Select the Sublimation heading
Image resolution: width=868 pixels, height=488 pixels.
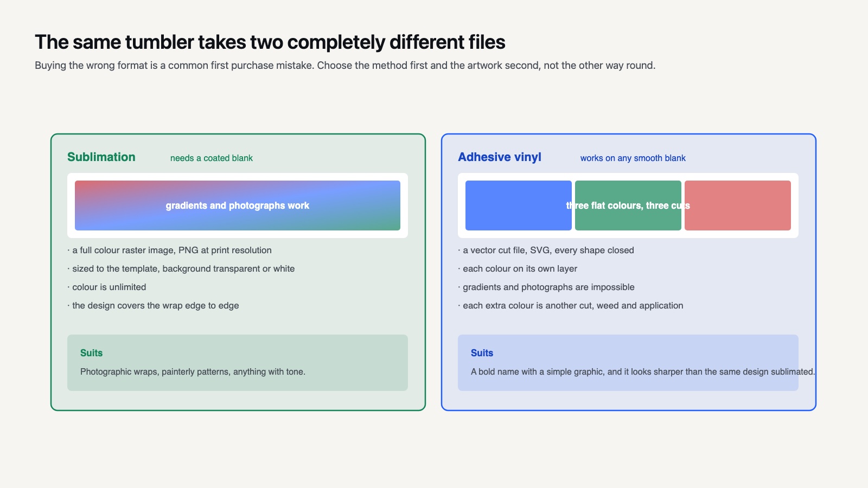(x=101, y=157)
